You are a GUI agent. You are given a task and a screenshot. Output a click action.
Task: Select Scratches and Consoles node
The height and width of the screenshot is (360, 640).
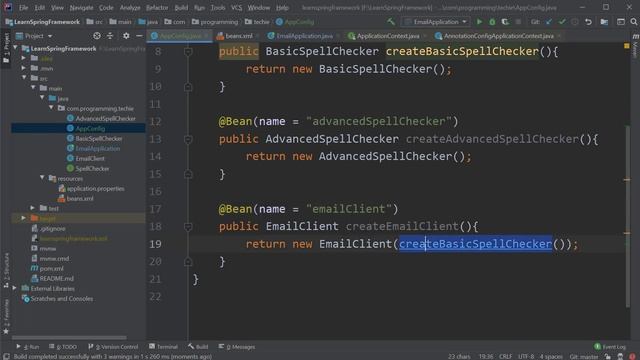point(61,298)
